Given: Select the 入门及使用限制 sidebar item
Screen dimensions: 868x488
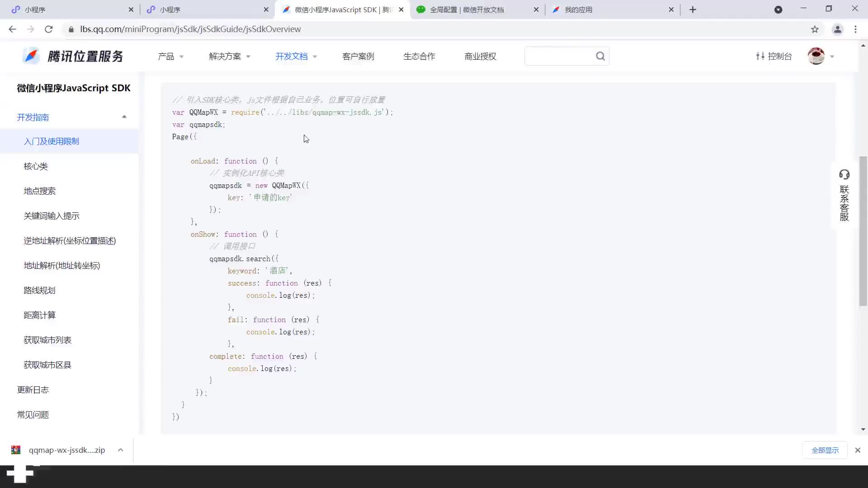Looking at the screenshot, I should (51, 141).
